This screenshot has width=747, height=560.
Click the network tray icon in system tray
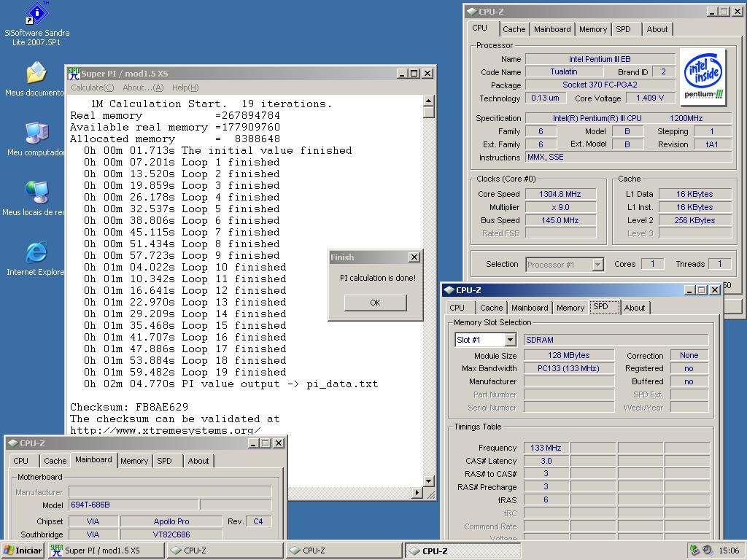(x=694, y=551)
